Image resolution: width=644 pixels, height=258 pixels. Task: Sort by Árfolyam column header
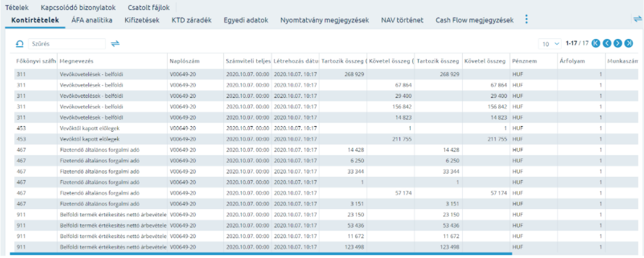(x=582, y=61)
